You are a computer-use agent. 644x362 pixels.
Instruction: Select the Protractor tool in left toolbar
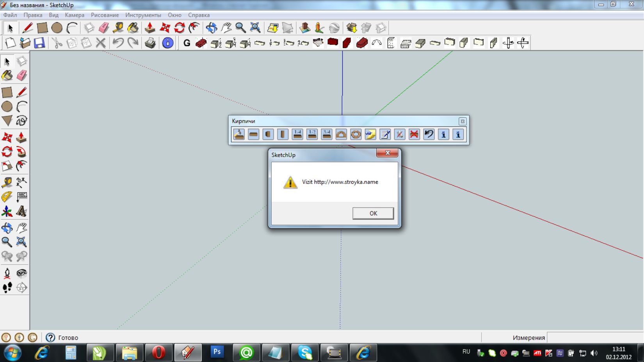click(7, 197)
